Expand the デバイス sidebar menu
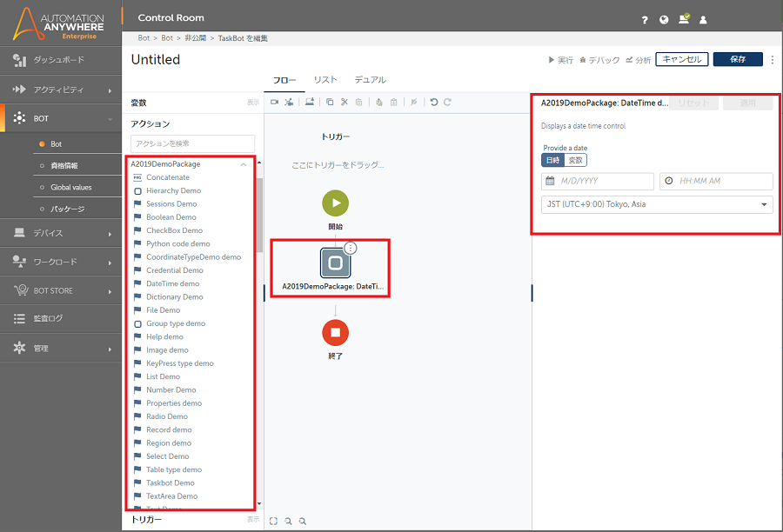 [61, 233]
